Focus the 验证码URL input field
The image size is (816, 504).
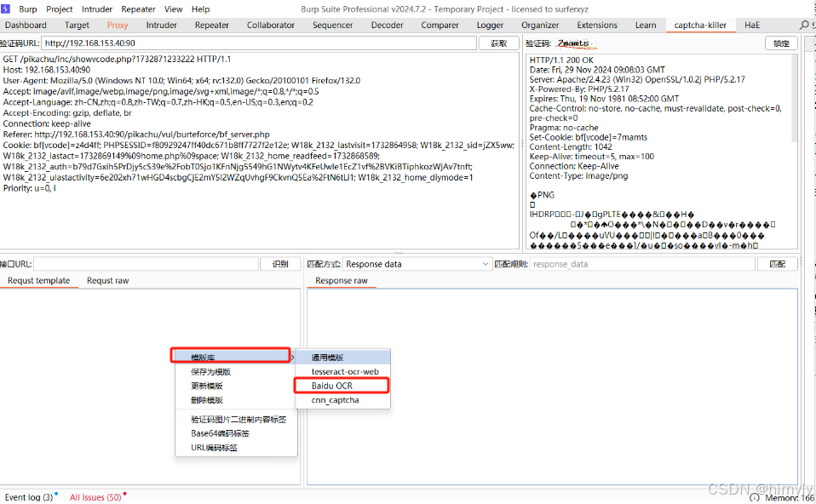point(259,43)
